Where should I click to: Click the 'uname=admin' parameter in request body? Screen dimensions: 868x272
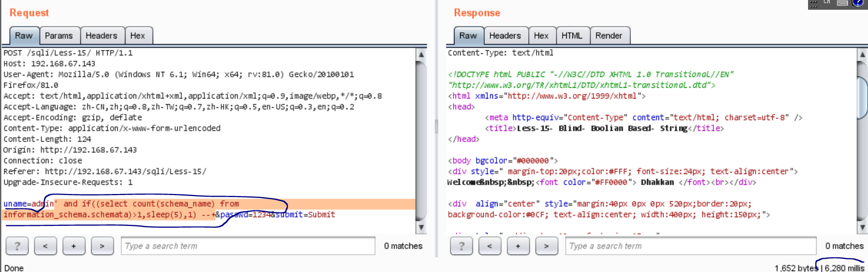(29, 204)
